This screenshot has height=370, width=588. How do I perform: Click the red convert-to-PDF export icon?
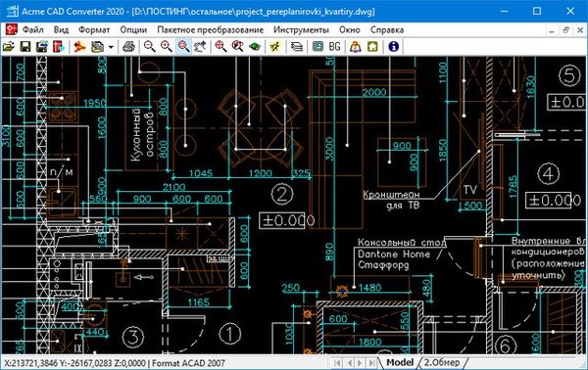(x=59, y=47)
